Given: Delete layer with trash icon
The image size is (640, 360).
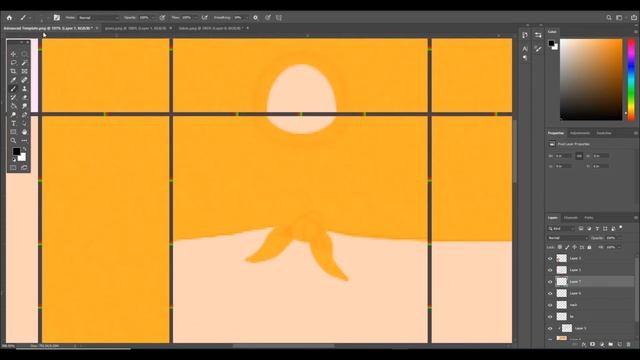Looking at the screenshot, I should pos(629,344).
